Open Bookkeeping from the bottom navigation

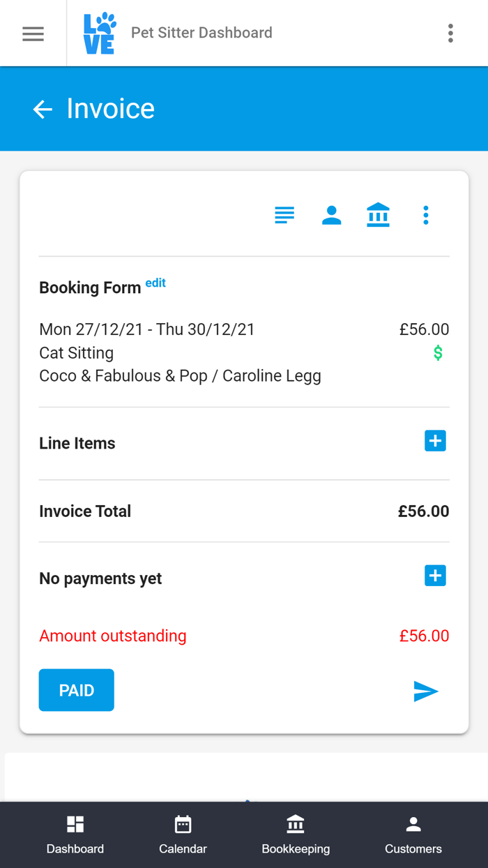coord(296,835)
